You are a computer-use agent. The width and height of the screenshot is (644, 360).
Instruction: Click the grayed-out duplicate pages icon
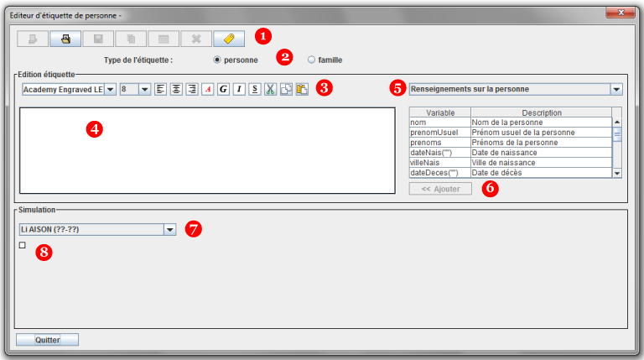[131, 39]
